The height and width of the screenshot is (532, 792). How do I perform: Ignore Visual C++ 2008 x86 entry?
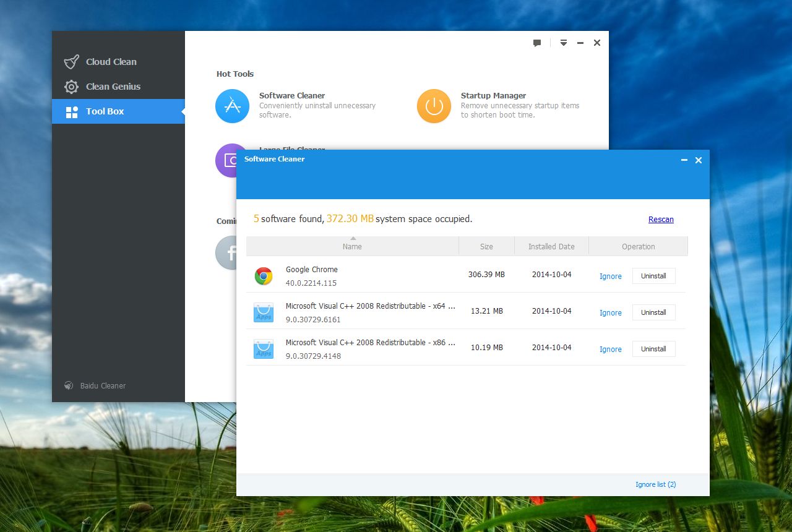611,350
